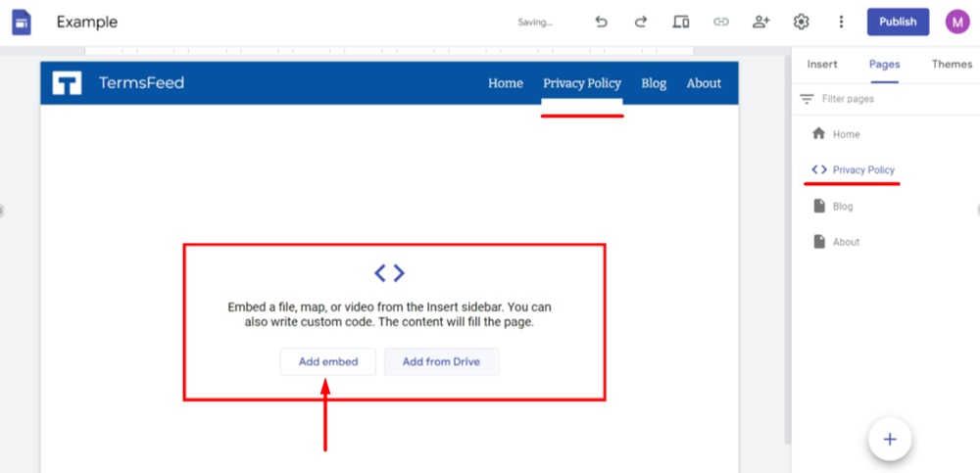Screen dimensions: 980x473
Task: Click the embed code icon beside Privacy Policy page
Action: [818, 169]
